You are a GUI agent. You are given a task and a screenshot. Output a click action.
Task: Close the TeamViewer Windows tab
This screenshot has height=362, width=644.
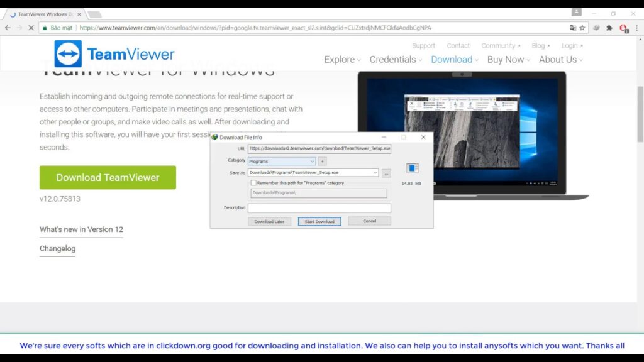79,14
